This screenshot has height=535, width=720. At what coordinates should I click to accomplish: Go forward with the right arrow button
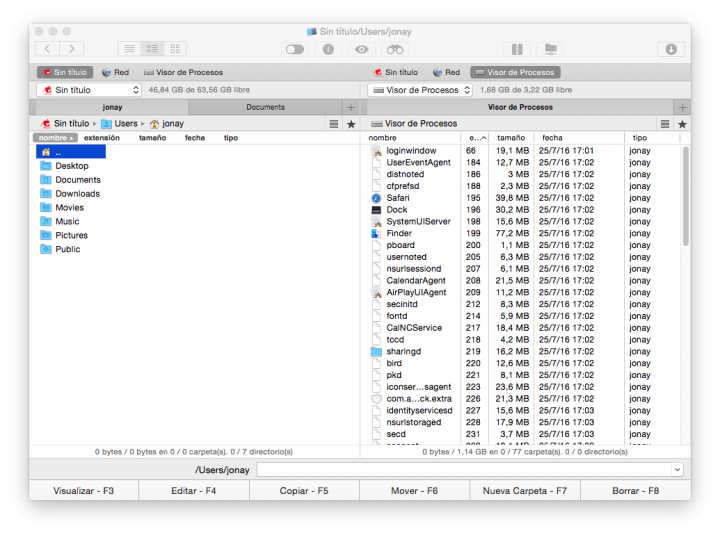72,49
